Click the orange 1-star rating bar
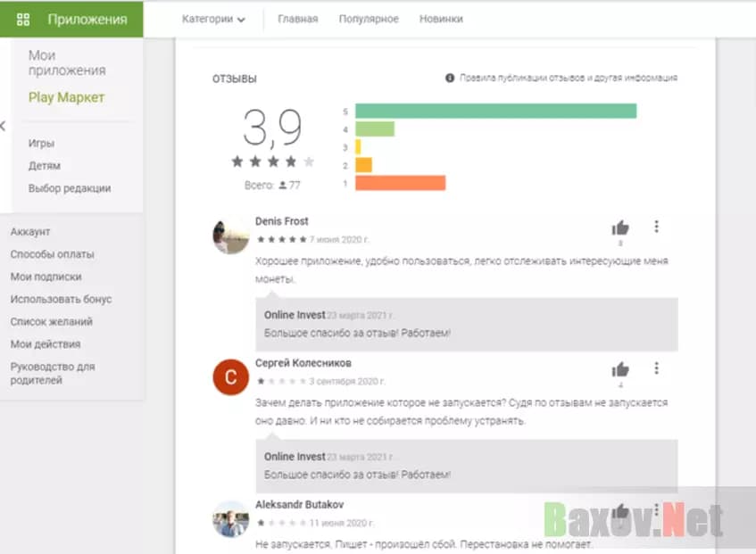Image resolution: width=756 pixels, height=554 pixels. (x=400, y=183)
